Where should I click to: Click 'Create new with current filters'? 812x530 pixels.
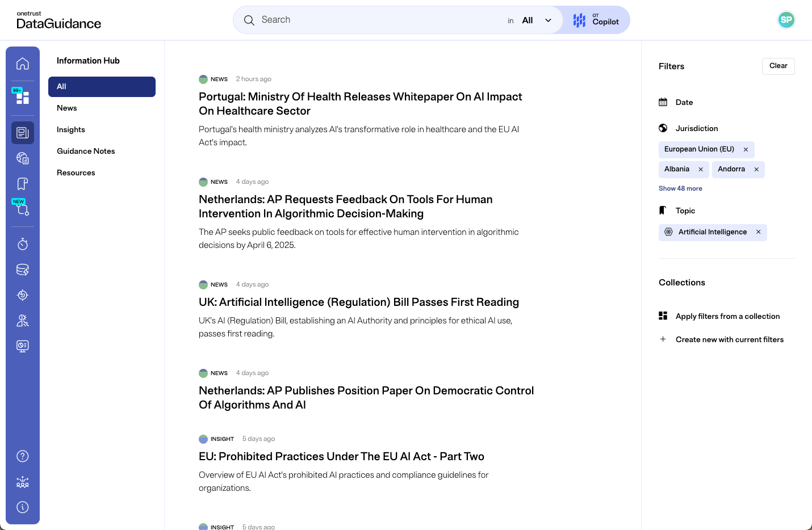coord(729,340)
